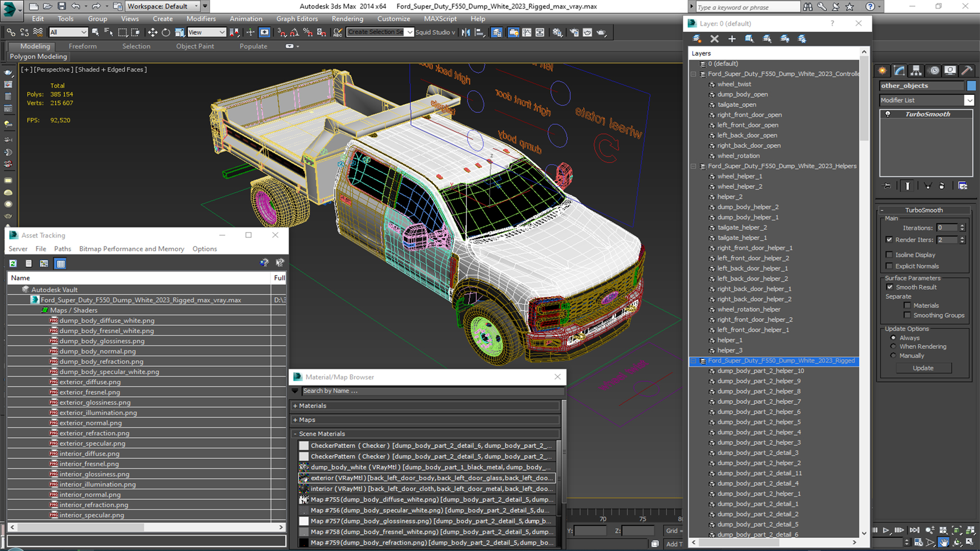Image resolution: width=980 pixels, height=551 pixels.
Task: Switch to the Freeform ribbon tab
Action: click(83, 46)
